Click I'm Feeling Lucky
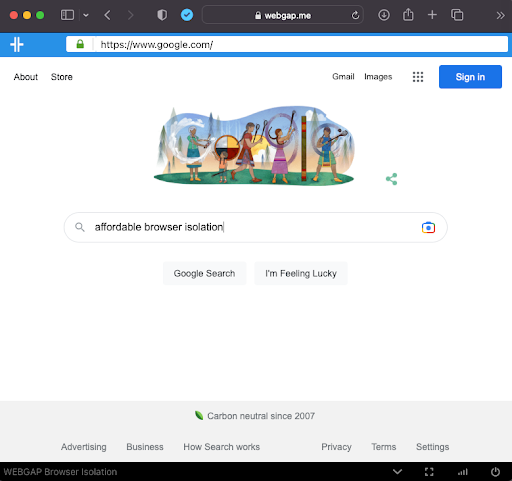This screenshot has width=512, height=481. click(x=301, y=273)
